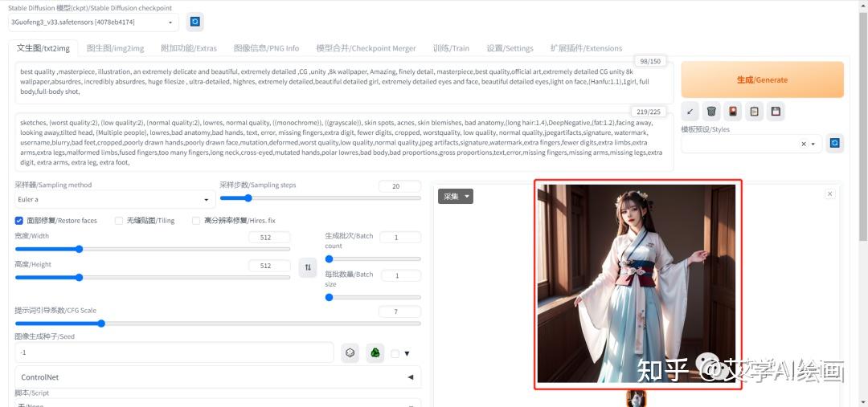868x407 pixels.
Task: Save the current prompt as style with the floppy icon
Action: pyautogui.click(x=776, y=111)
